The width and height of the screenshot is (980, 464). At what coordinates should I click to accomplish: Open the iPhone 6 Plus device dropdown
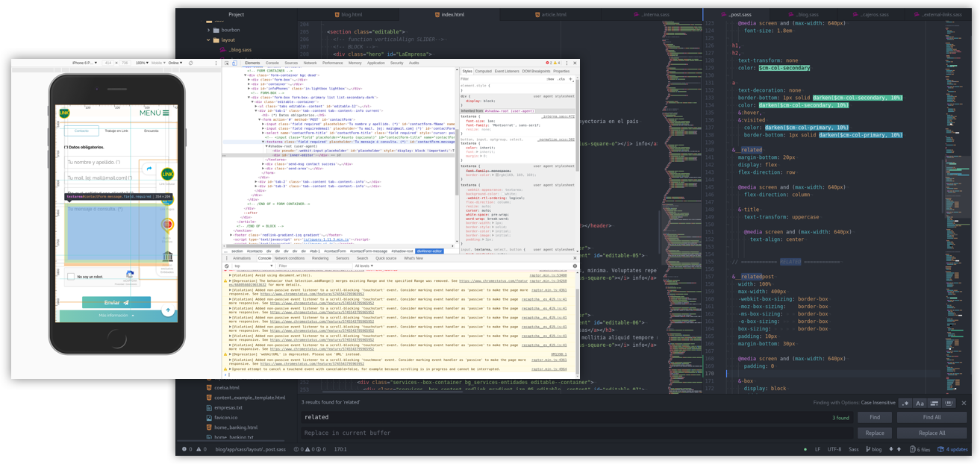point(85,63)
